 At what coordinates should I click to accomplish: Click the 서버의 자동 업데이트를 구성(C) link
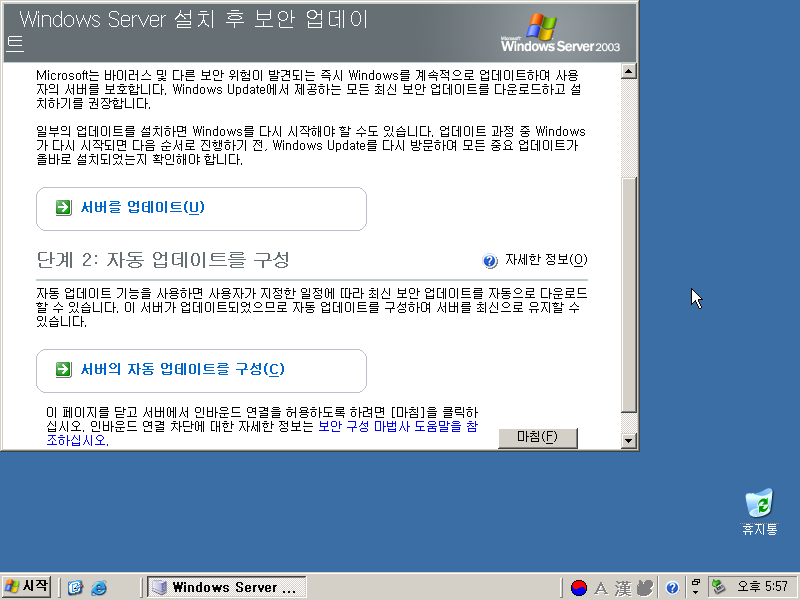[x=183, y=369]
